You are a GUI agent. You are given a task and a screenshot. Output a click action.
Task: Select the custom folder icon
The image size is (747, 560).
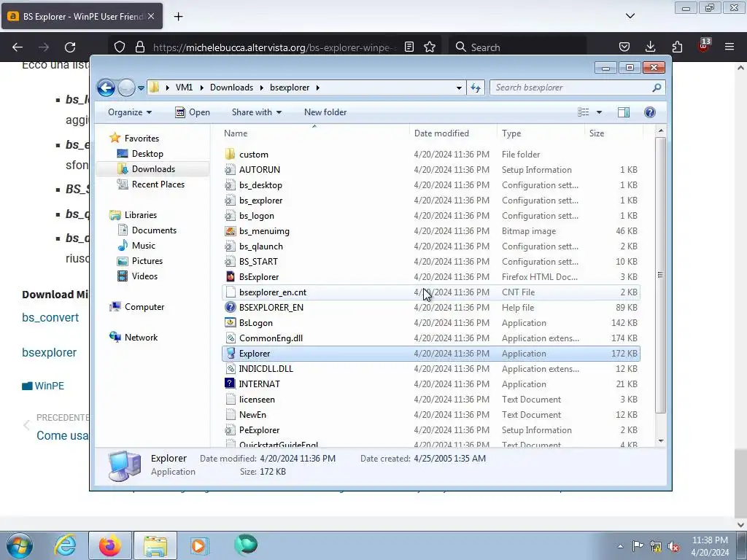click(x=230, y=155)
